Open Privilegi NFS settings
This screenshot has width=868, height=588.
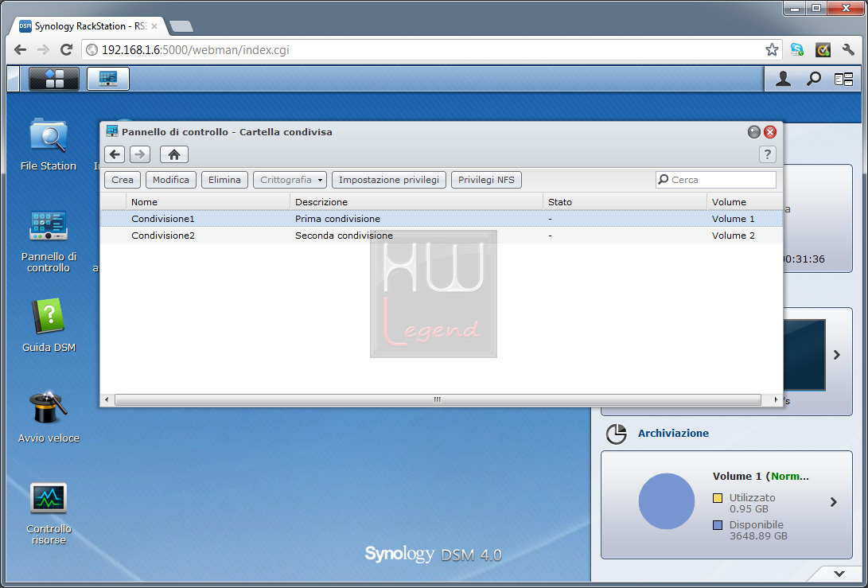(x=486, y=180)
